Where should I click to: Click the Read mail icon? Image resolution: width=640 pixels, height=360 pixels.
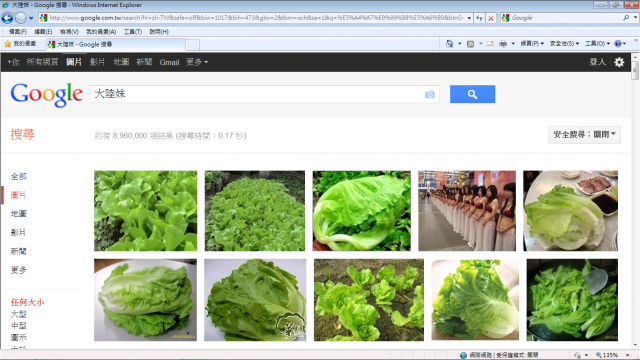490,44
